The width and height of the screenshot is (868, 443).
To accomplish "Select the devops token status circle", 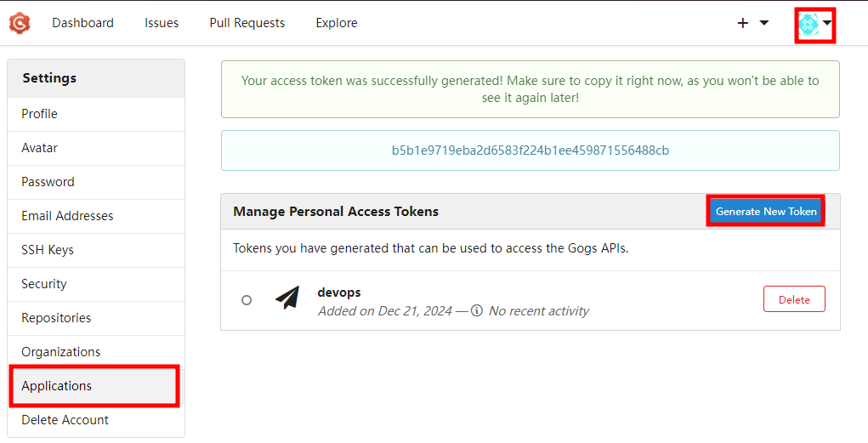I will (x=247, y=300).
